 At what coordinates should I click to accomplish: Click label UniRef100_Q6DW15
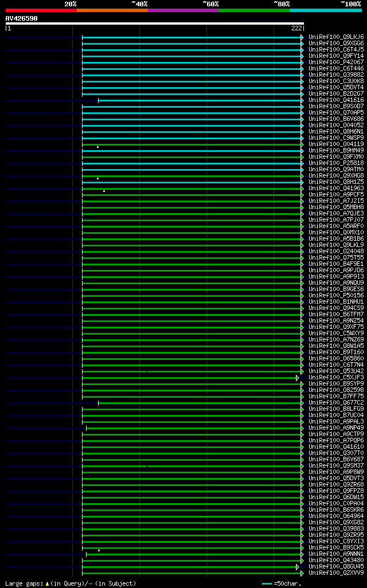point(336,497)
